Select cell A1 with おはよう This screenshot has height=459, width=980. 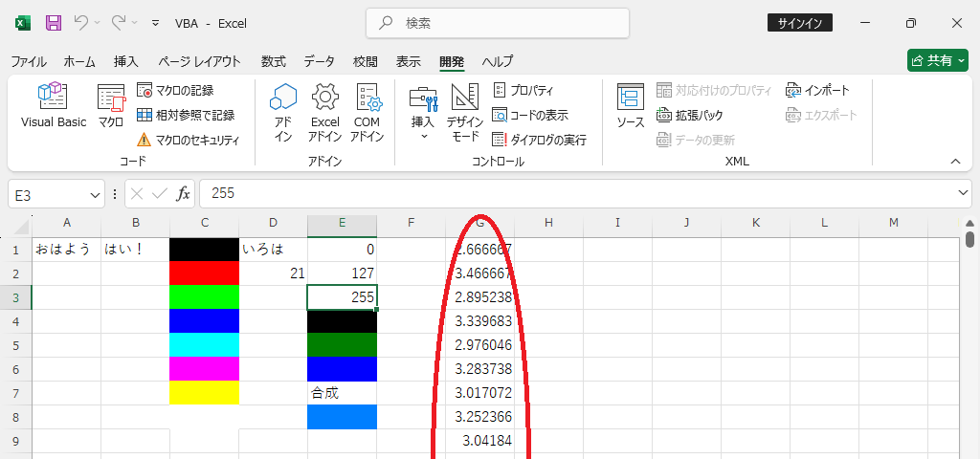(66, 250)
